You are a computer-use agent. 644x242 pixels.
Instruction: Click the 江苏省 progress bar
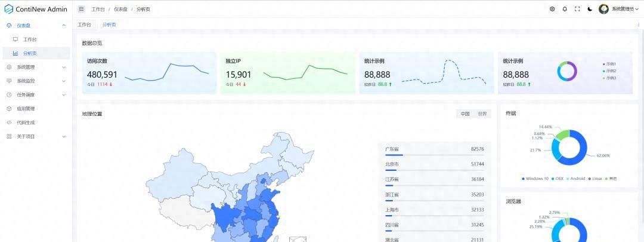click(x=435, y=186)
